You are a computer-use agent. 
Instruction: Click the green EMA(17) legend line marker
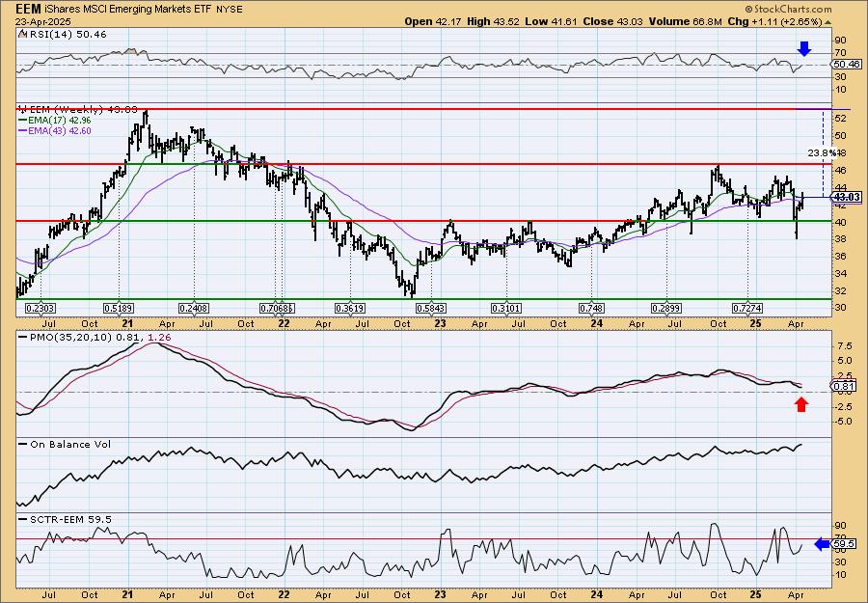(22, 121)
